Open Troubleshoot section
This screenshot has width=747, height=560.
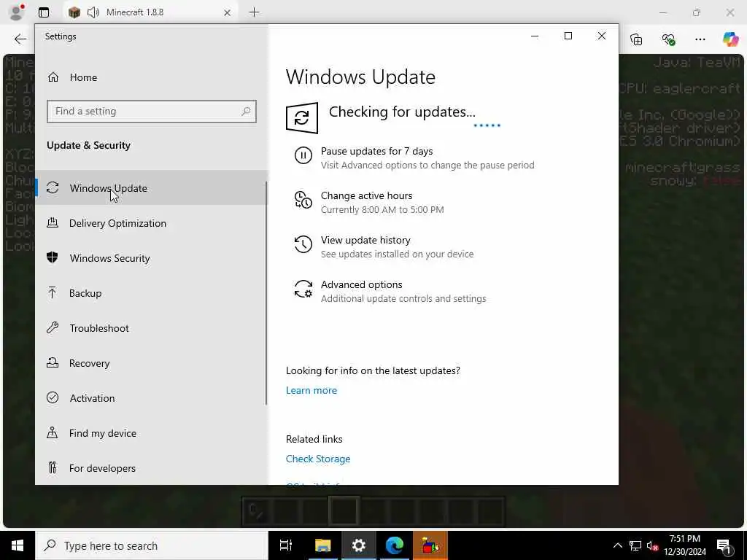pos(152,328)
